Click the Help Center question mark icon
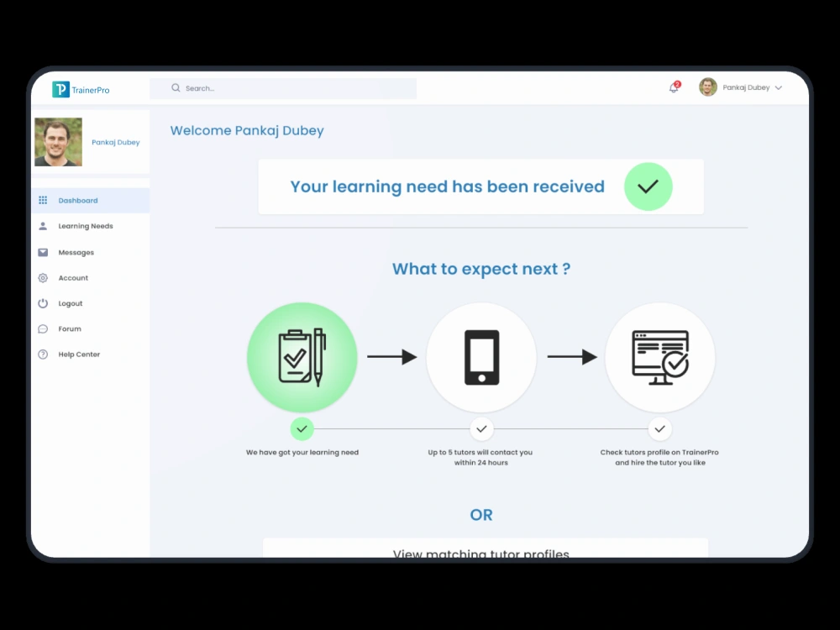This screenshot has height=630, width=840. (43, 354)
